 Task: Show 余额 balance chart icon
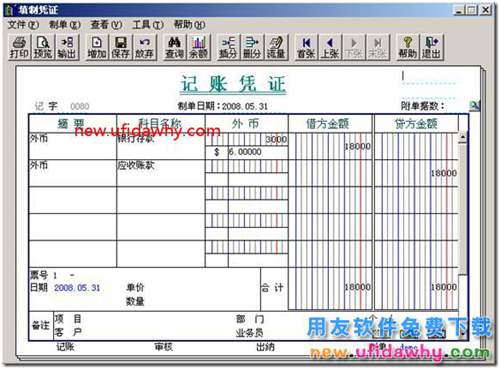(199, 47)
